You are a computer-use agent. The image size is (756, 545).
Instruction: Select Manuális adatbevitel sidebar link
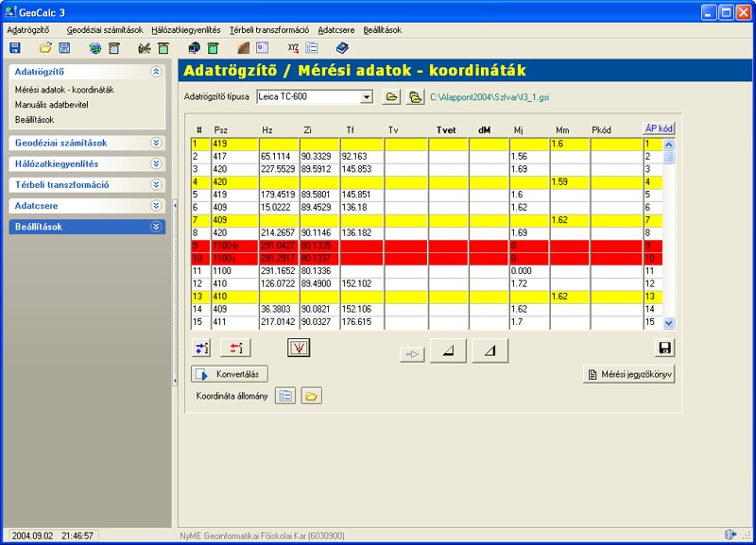click(52, 105)
